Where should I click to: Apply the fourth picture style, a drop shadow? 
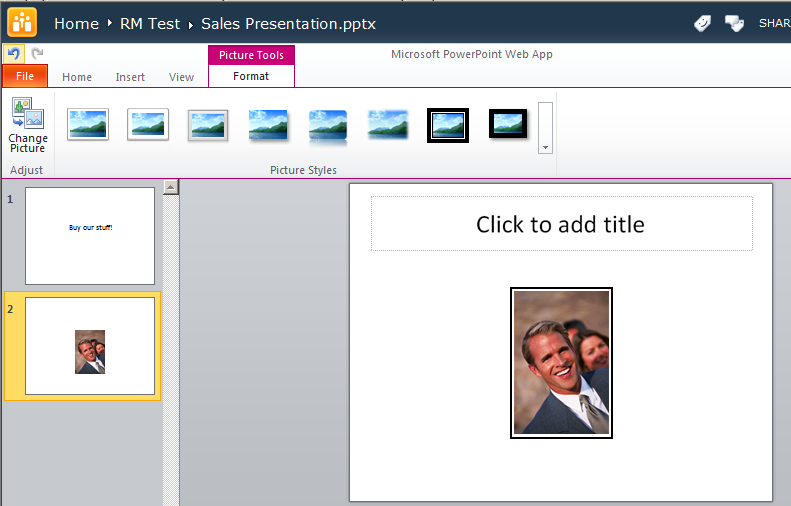pyautogui.click(x=268, y=125)
